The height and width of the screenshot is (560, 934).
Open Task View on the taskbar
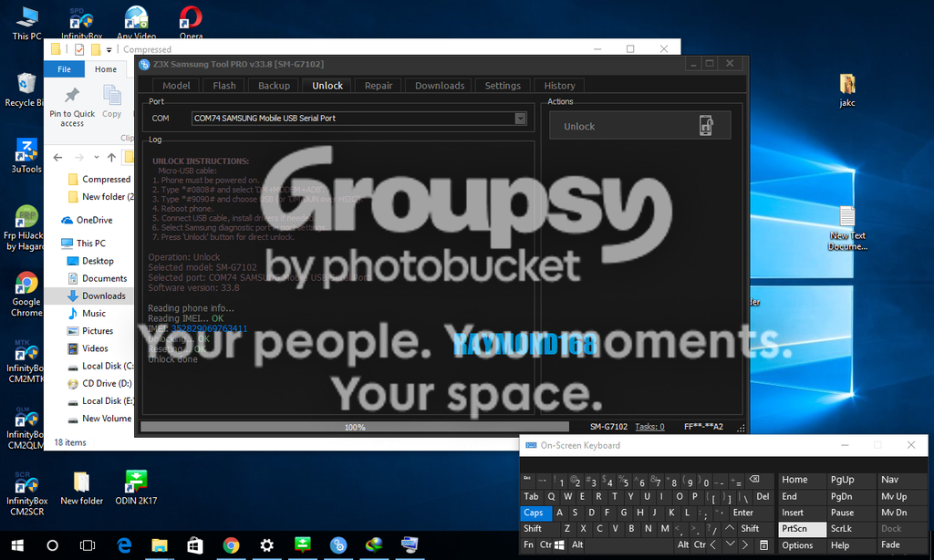click(x=88, y=545)
